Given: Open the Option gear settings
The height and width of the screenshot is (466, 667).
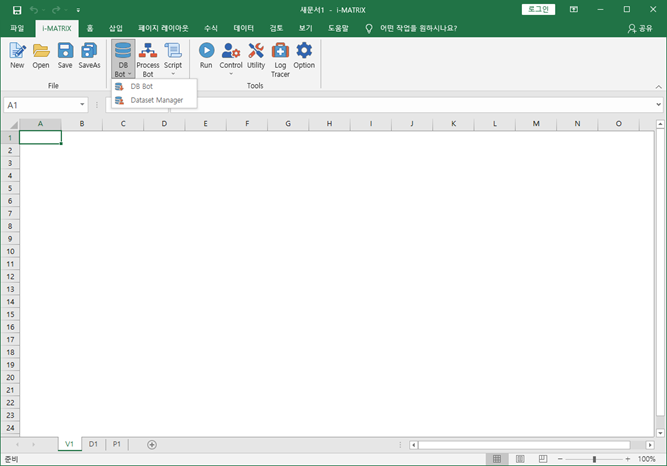Looking at the screenshot, I should 304,55.
